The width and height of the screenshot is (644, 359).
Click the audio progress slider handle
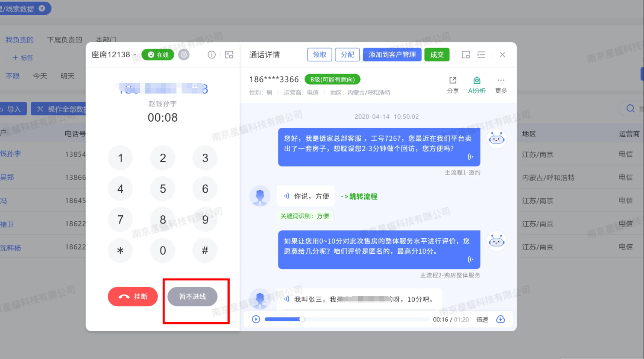pos(302,319)
